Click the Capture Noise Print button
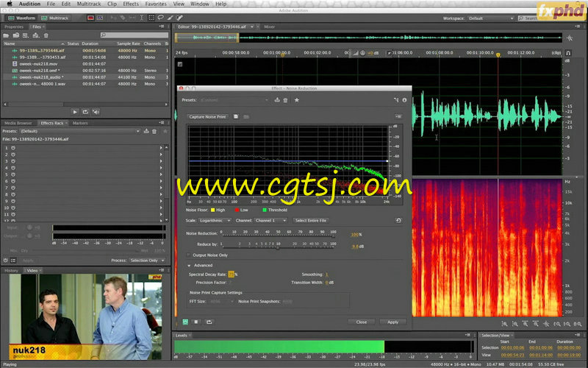Image resolution: width=588 pixels, height=368 pixels. [207, 117]
